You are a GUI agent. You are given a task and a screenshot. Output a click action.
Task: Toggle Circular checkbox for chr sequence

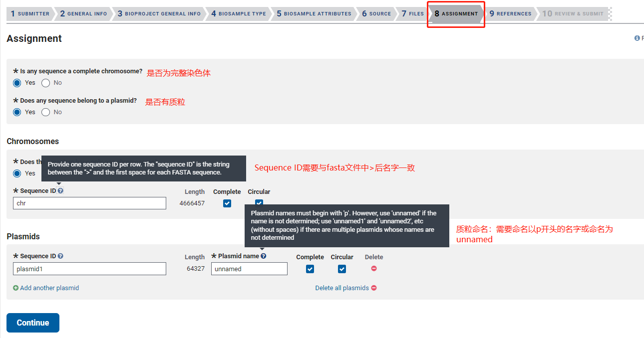coord(259,202)
